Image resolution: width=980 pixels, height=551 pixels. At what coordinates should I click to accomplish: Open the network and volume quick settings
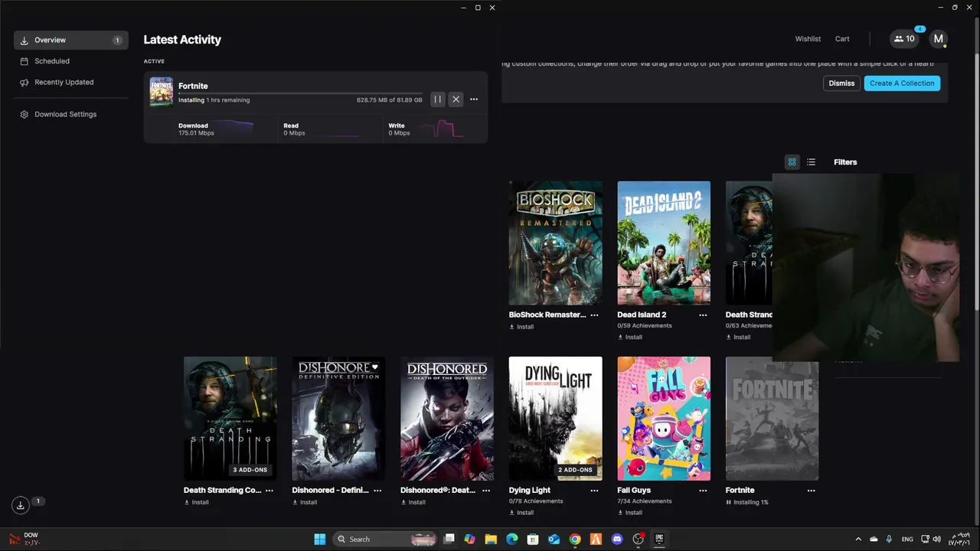(x=930, y=540)
